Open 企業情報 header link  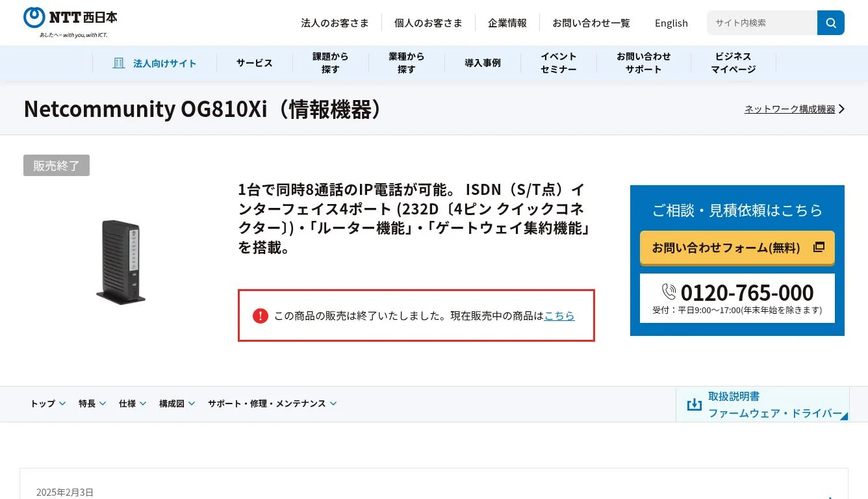click(507, 23)
